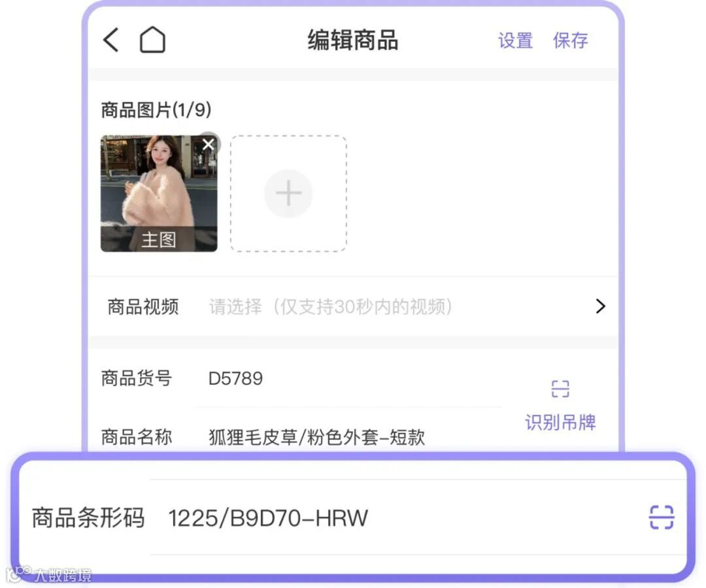Tap the dashed empty image slot

288,193
